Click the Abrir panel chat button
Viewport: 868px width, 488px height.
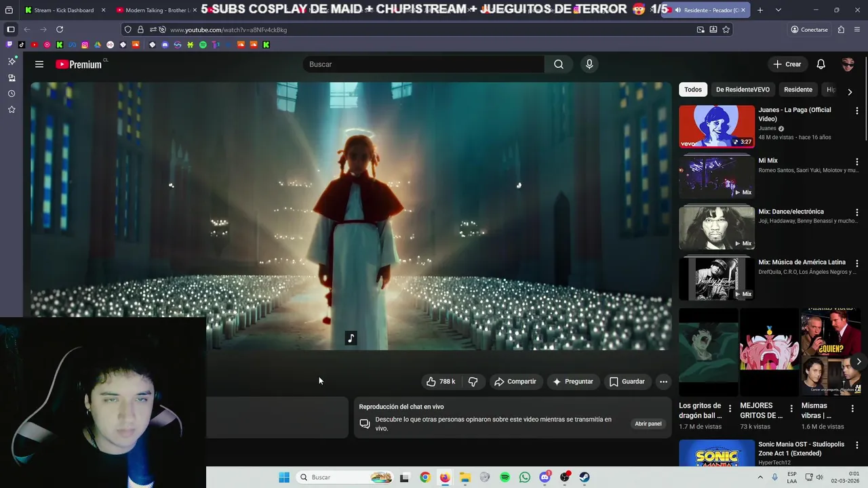pos(648,424)
